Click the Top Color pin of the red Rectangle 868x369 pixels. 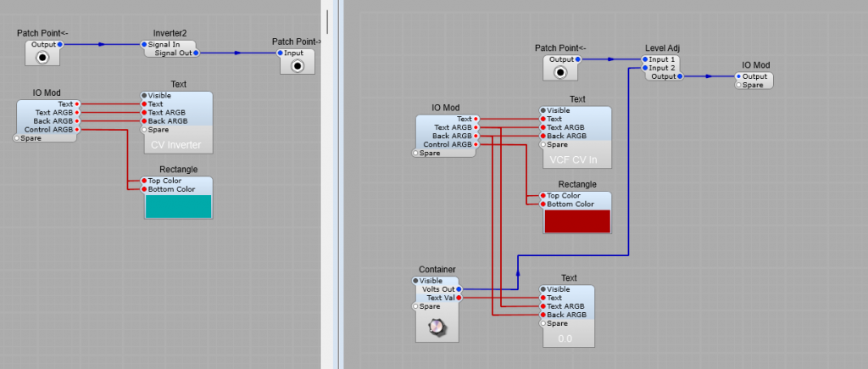pos(543,195)
